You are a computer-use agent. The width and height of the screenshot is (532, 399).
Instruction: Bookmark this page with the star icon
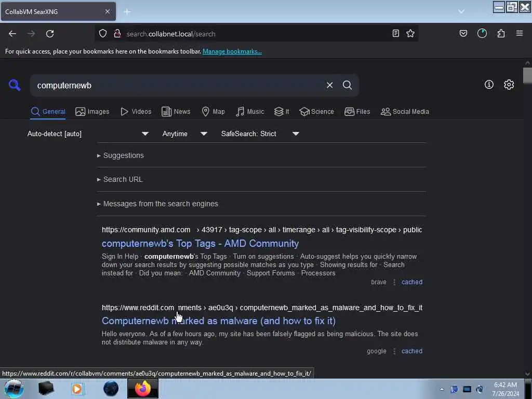click(x=410, y=33)
